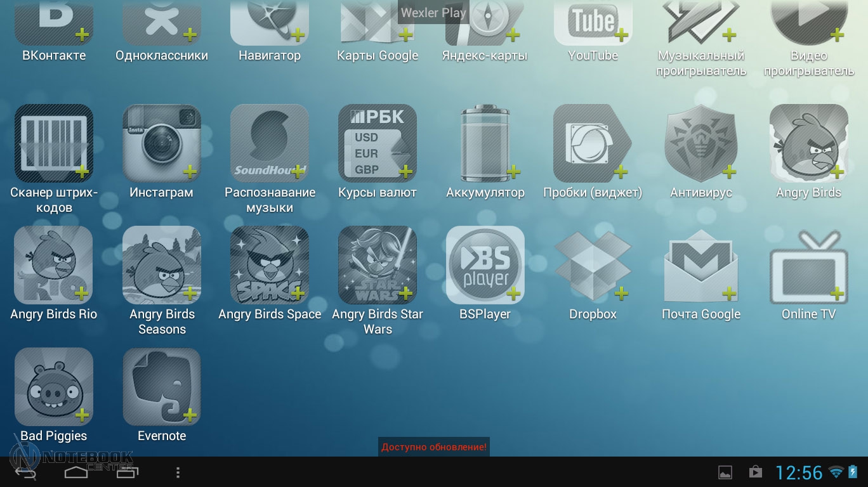The height and width of the screenshot is (487, 868).
Task: Tap the clock in status bar
Action: point(798,472)
